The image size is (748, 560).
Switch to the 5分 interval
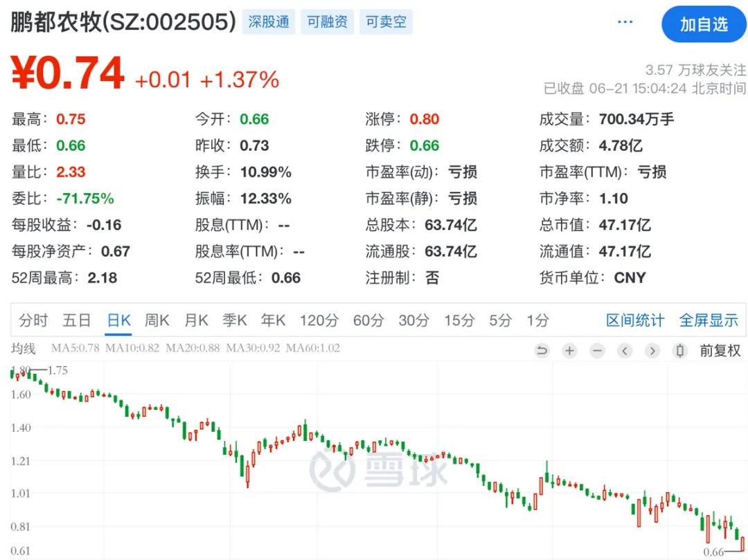[501, 320]
